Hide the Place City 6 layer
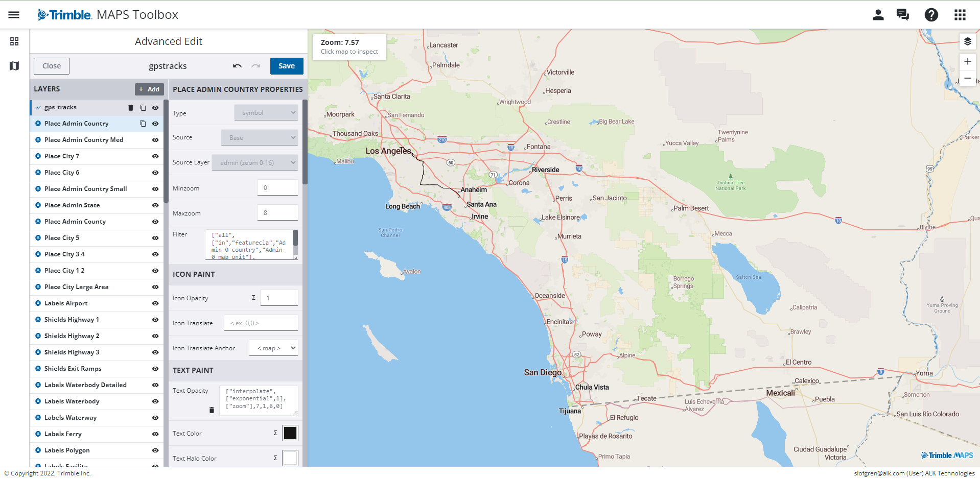The image size is (980, 479). click(155, 173)
